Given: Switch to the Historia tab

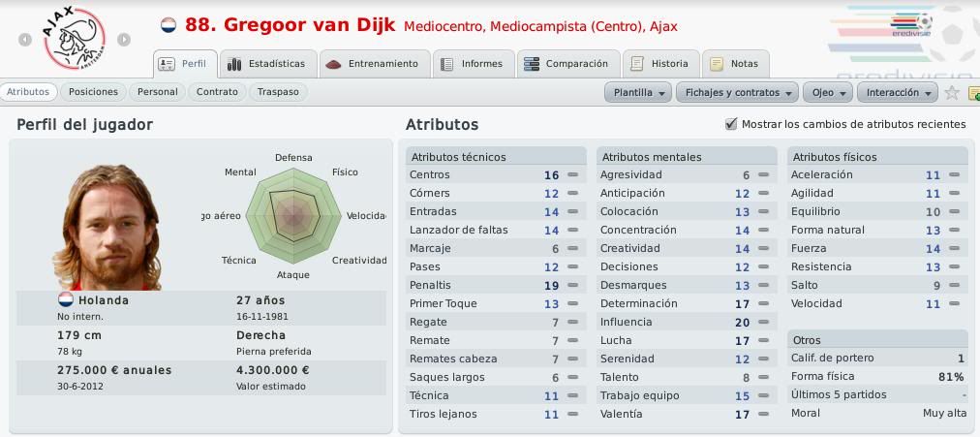Looking at the screenshot, I should [660, 64].
